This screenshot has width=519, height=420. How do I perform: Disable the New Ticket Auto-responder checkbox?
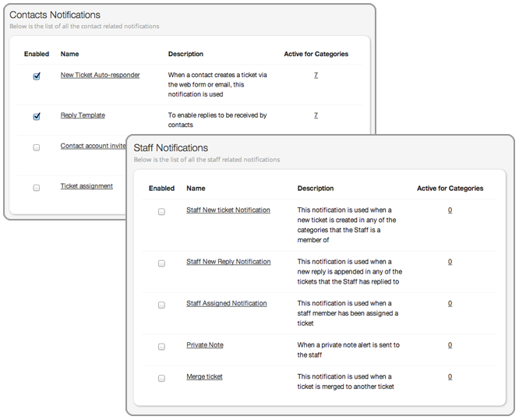tap(37, 76)
